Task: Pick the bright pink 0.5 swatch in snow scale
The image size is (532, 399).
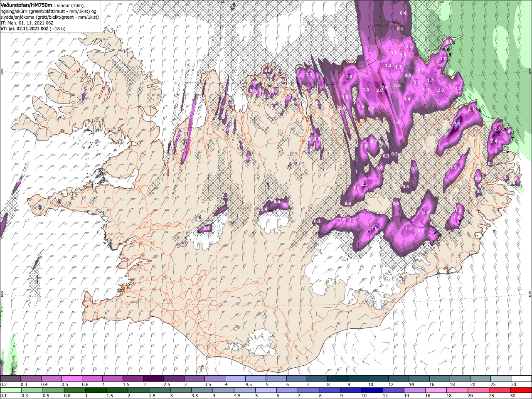Action: point(71,379)
